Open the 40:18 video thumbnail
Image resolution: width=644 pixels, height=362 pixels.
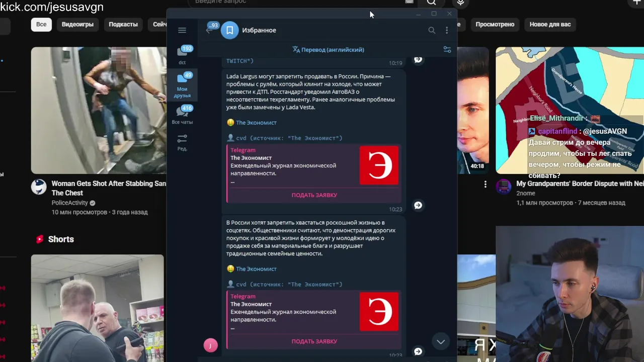point(473,110)
